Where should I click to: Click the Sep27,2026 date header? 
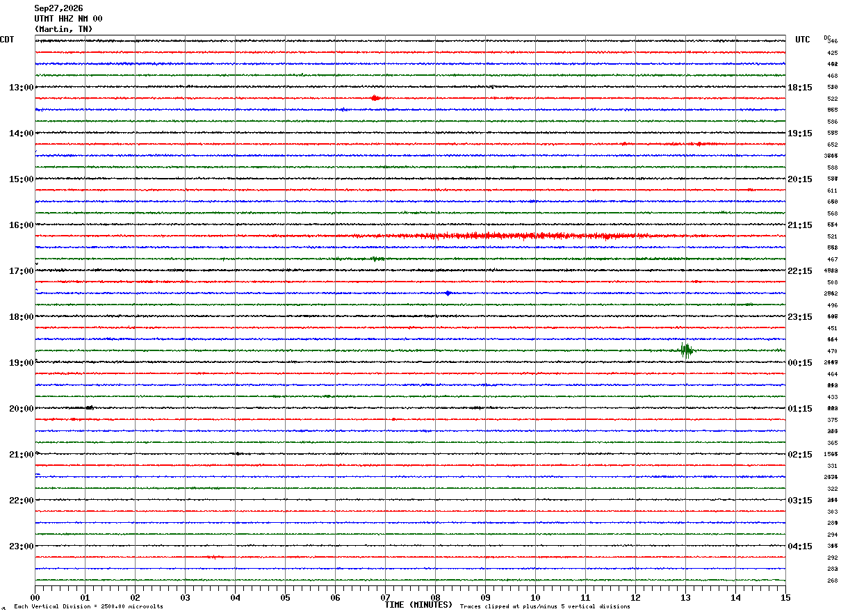point(58,8)
